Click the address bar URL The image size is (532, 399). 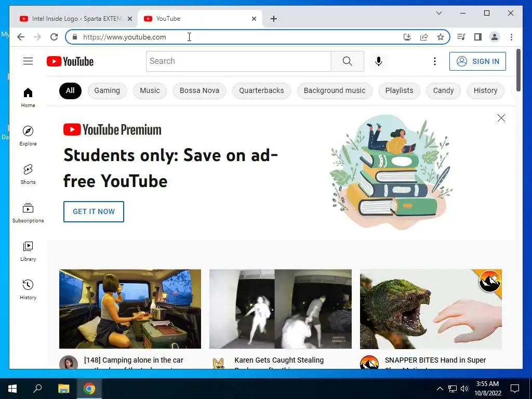[x=125, y=37]
